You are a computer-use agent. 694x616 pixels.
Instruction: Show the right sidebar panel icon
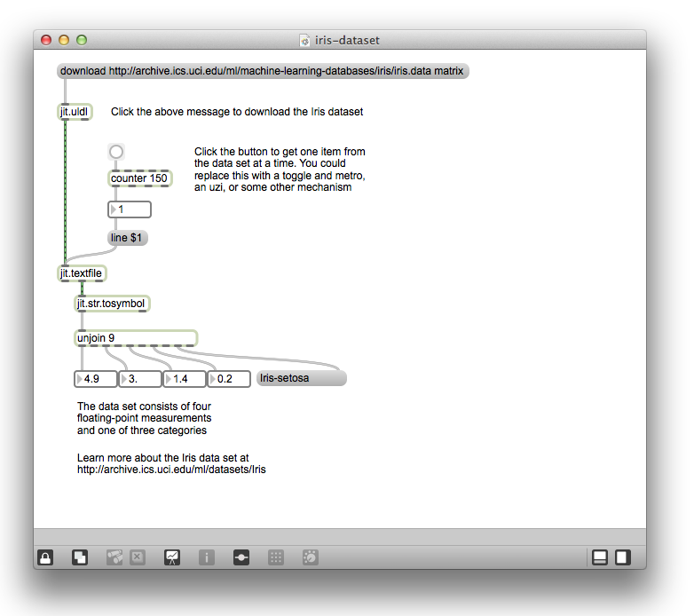(x=623, y=557)
